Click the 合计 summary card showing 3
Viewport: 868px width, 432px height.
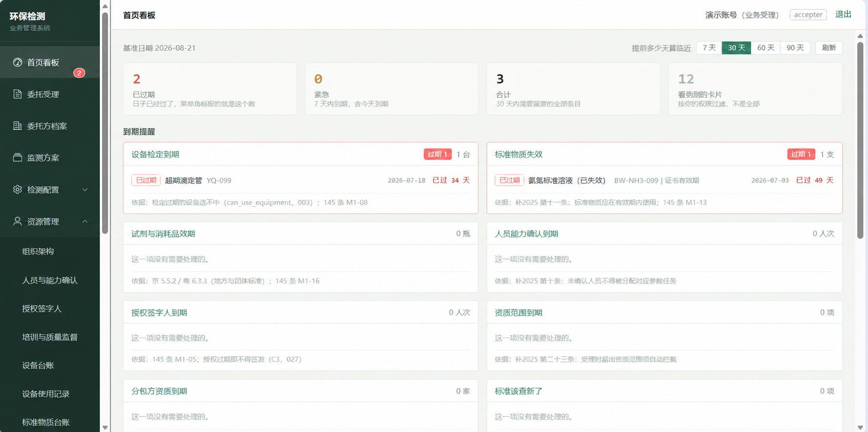(573, 89)
